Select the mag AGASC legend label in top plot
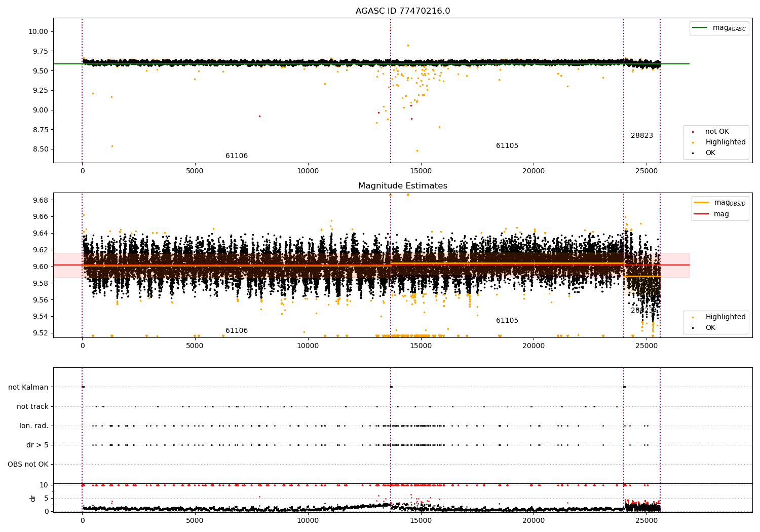This screenshot has height=532, width=760. pos(729,28)
